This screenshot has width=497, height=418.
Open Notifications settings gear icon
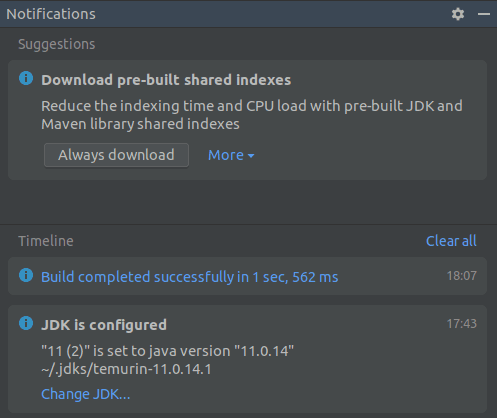click(458, 14)
